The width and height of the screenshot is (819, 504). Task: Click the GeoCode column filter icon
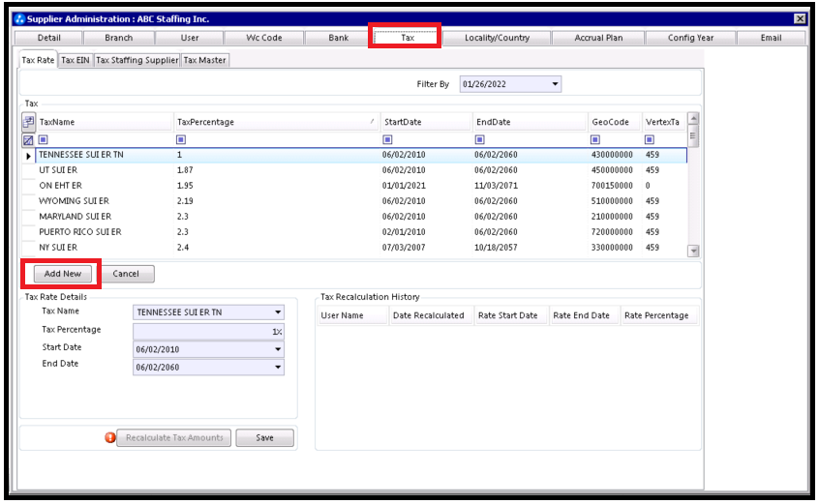pyautogui.click(x=595, y=140)
